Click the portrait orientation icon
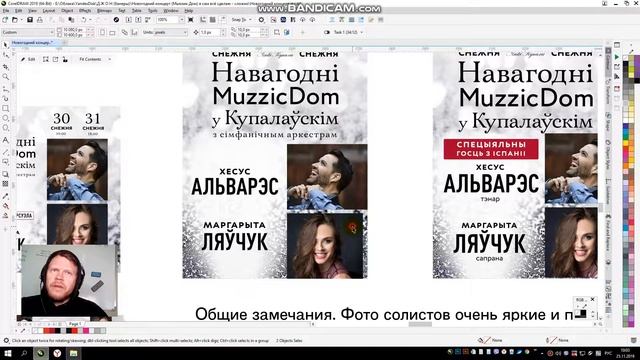This screenshot has width=640, height=360. (102, 32)
